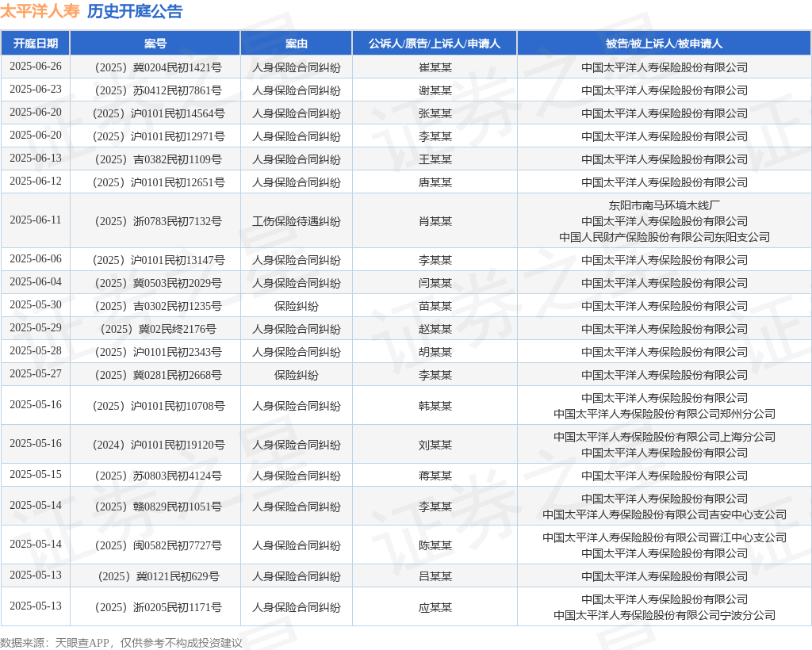The height and width of the screenshot is (650, 812).
Task: Click date cell 2025-05-15
Action: [35, 475]
